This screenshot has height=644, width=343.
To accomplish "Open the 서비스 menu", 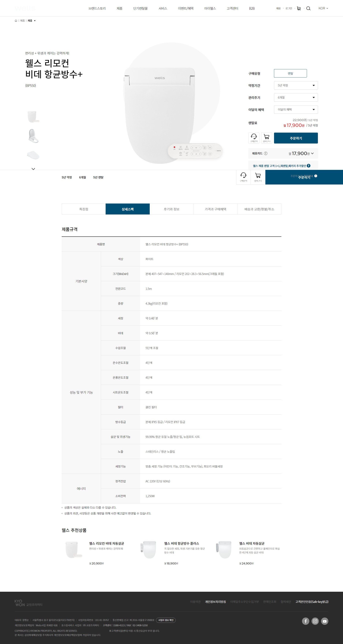I will point(163,8).
